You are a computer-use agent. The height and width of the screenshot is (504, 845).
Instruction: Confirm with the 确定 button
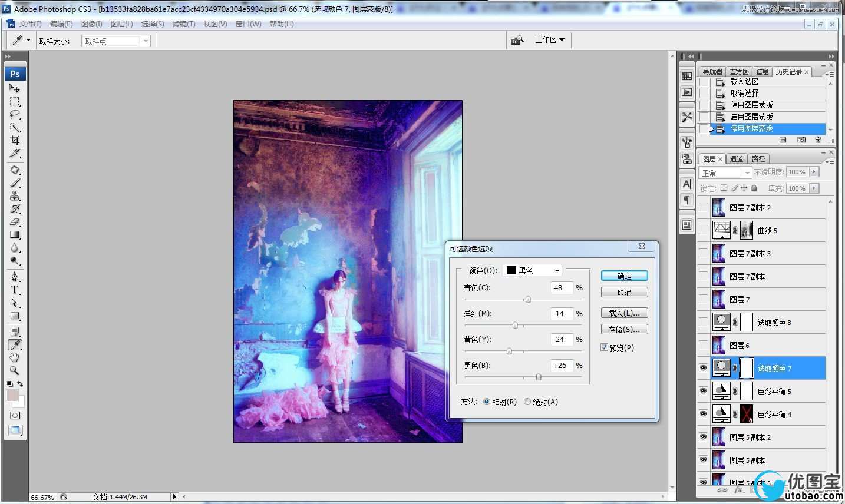(625, 276)
